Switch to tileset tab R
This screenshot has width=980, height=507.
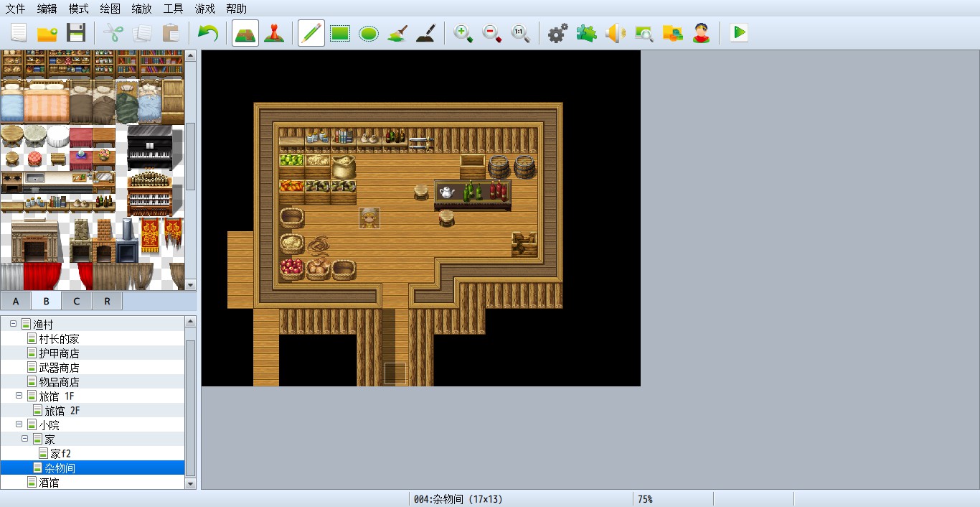pyautogui.click(x=108, y=301)
